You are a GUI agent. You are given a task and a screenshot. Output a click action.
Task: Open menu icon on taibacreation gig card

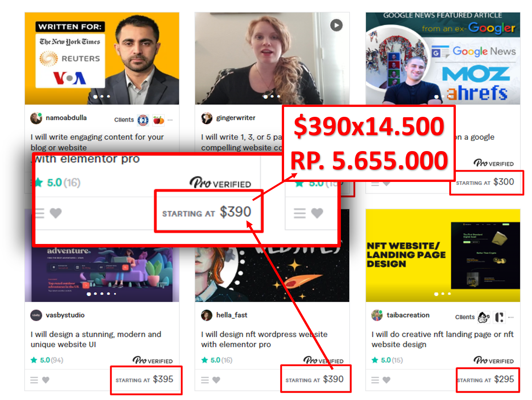(x=375, y=380)
